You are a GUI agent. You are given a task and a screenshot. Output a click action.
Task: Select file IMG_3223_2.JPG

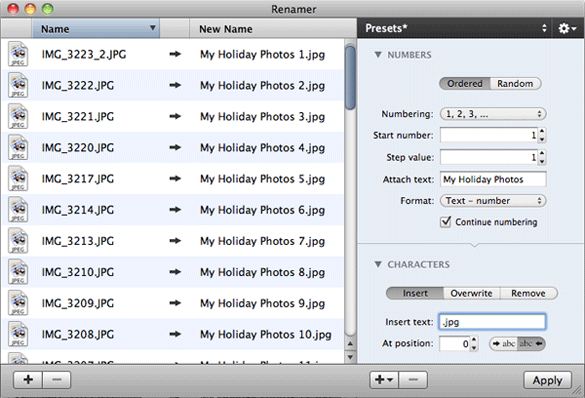click(84, 54)
